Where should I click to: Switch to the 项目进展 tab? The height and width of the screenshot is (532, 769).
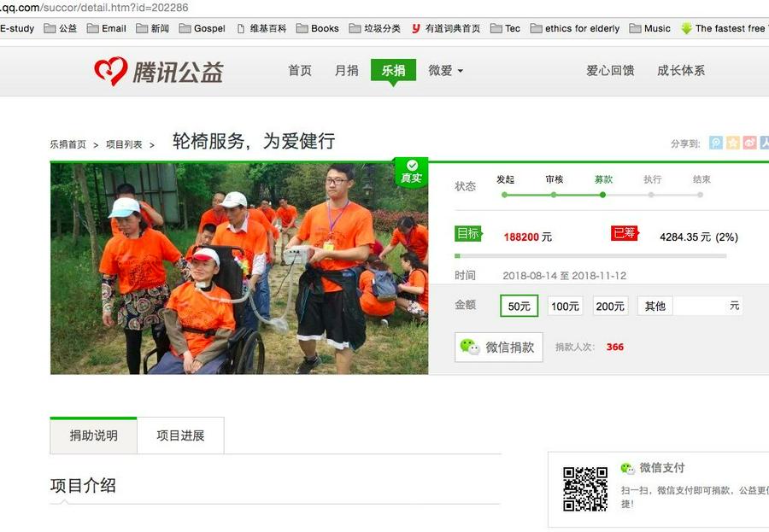click(180, 436)
